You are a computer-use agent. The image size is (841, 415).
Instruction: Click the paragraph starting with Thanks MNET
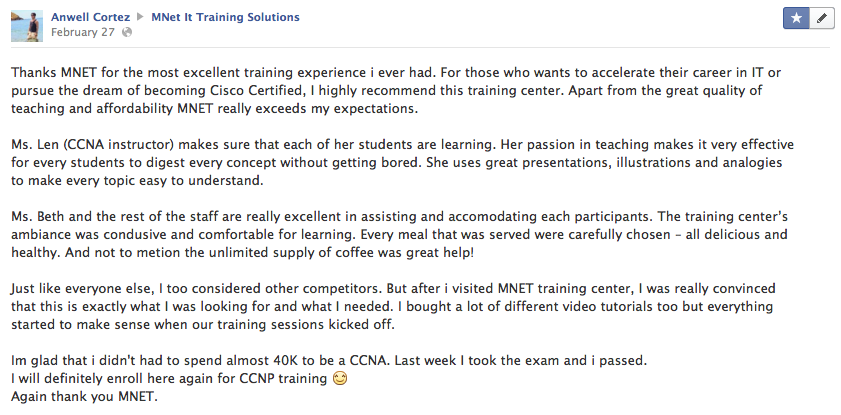coord(400,90)
